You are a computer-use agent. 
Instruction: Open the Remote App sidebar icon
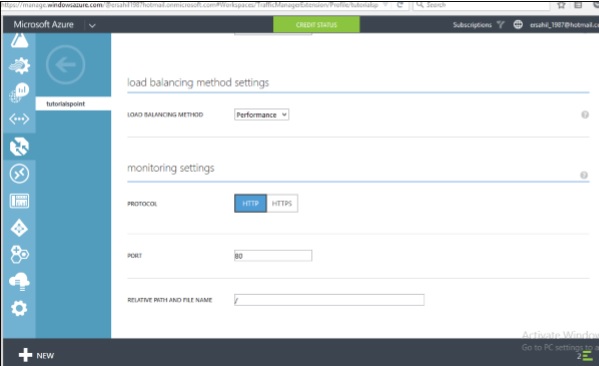[x=19, y=174]
